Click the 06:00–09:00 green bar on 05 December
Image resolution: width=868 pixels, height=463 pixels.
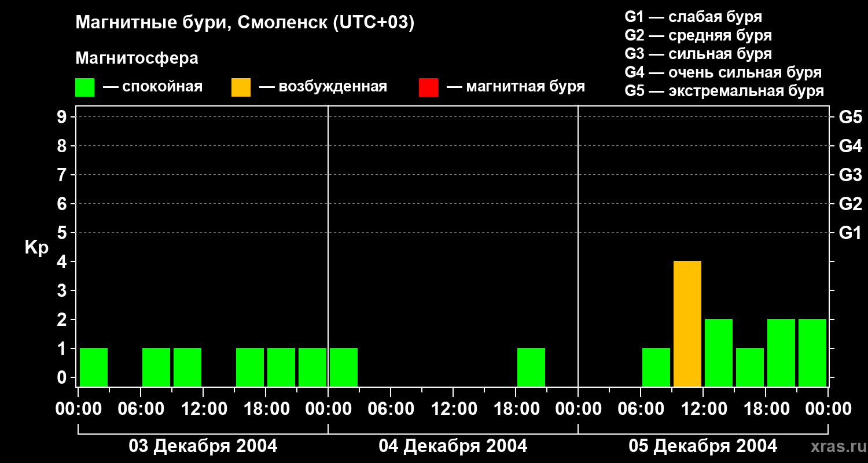tap(656, 368)
